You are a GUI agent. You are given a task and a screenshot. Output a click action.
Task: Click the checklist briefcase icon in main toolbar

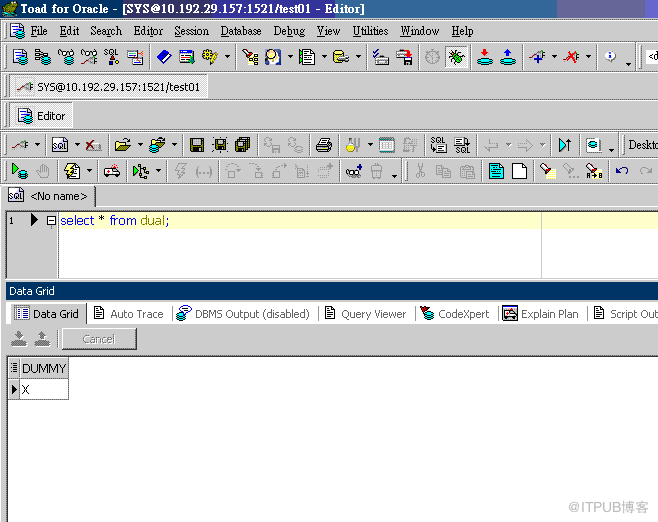pyautogui.click(x=381, y=57)
